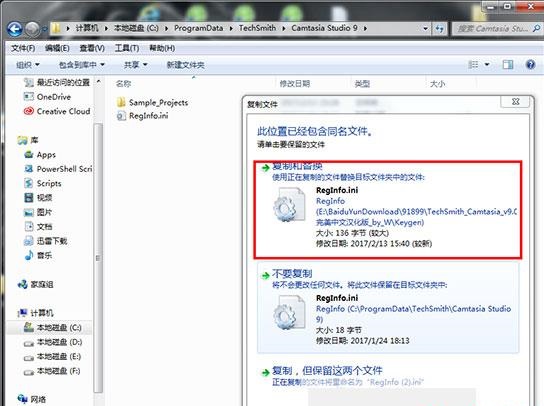Select drive 本地磁盘 (F:) in sidebar
Screen dimensions: 544x406
pos(52,371)
